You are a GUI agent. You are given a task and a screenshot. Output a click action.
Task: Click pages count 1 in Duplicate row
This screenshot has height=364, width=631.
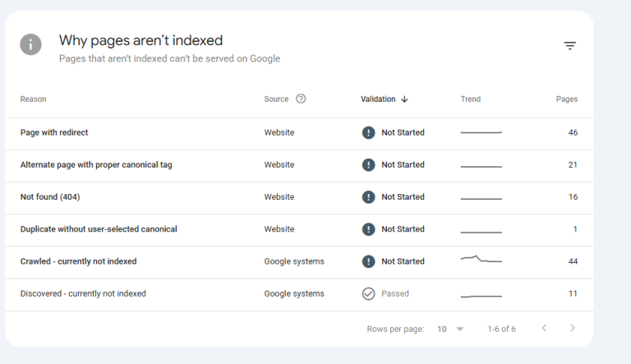tap(575, 229)
